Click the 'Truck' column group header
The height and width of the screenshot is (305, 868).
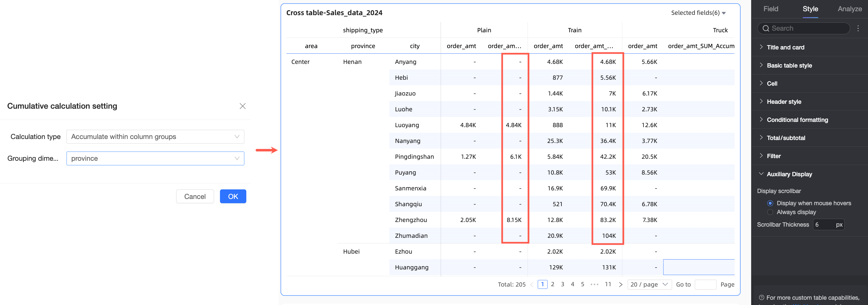[720, 30]
